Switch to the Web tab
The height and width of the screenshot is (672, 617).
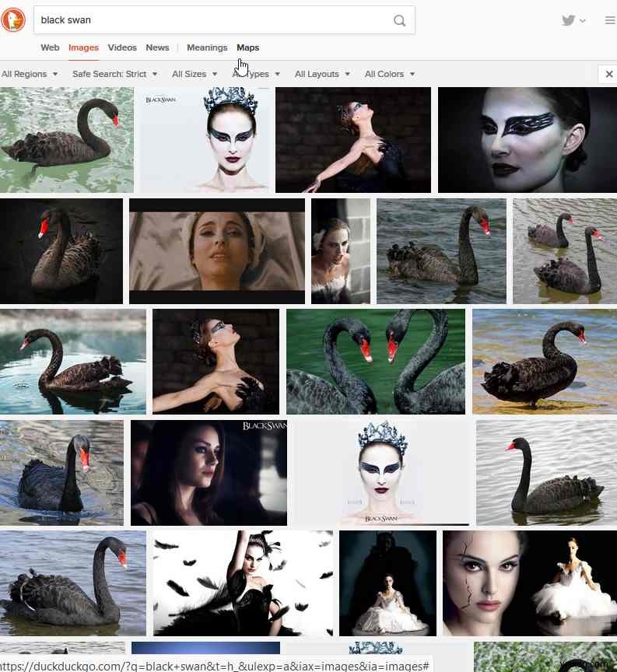50,47
